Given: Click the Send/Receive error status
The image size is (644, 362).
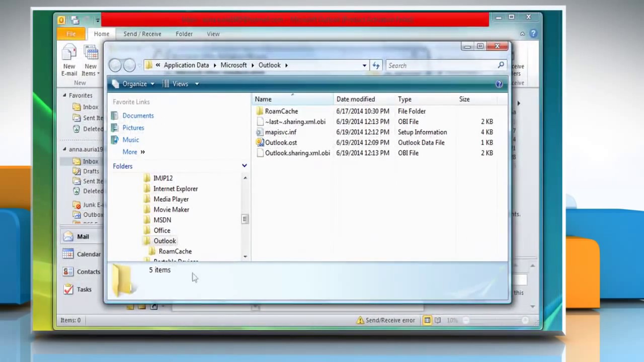Looking at the screenshot, I should coord(386,320).
